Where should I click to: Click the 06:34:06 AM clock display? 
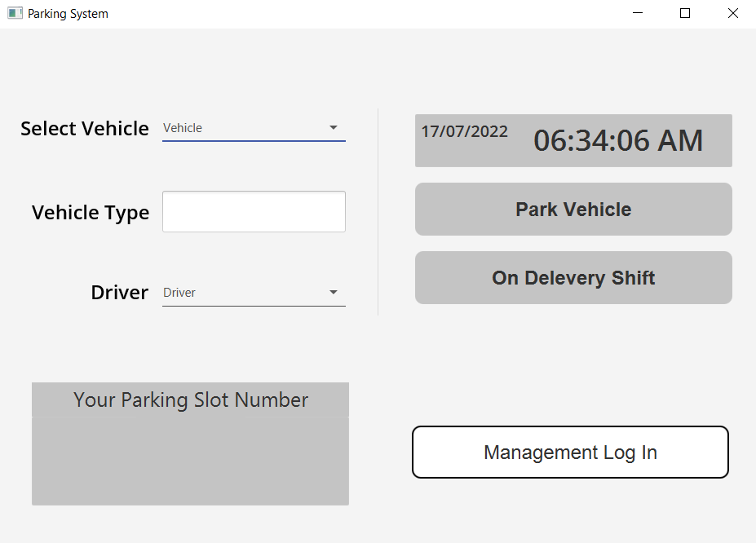(x=618, y=141)
